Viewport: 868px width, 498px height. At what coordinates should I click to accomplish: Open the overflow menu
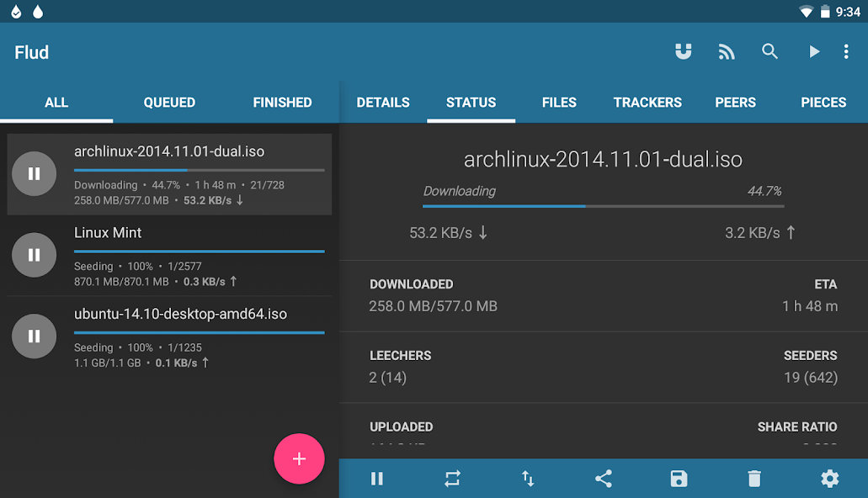click(846, 51)
